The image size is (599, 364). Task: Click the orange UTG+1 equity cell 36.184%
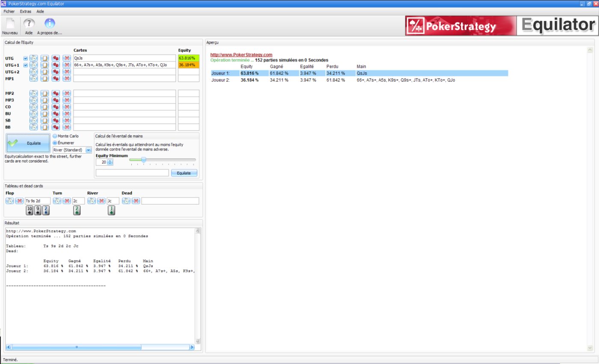point(189,65)
